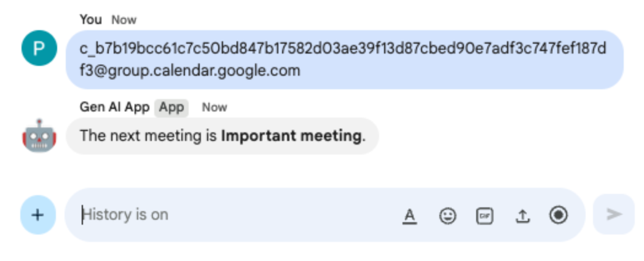The width and height of the screenshot is (644, 261).
Task: Open the emoji picker
Action: 448,215
